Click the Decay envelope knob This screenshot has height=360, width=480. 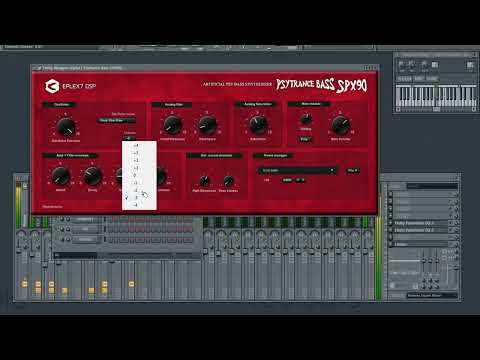(x=93, y=176)
